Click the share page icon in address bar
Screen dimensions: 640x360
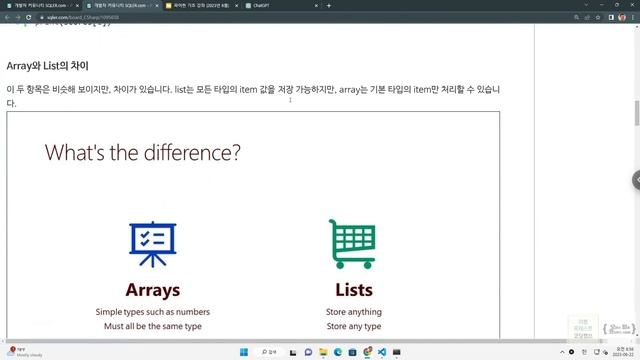[x=587, y=18]
